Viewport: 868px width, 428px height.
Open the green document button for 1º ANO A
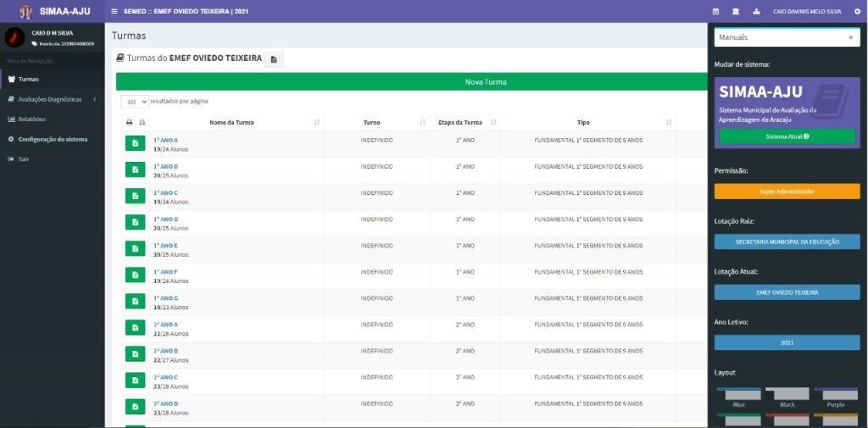[136, 143]
